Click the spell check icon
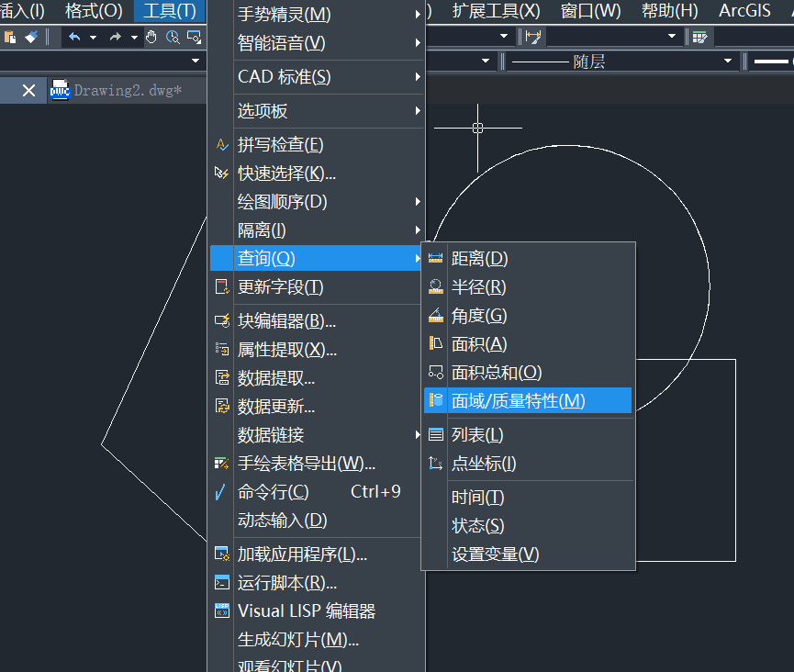This screenshot has width=794, height=672. pyautogui.click(x=222, y=145)
